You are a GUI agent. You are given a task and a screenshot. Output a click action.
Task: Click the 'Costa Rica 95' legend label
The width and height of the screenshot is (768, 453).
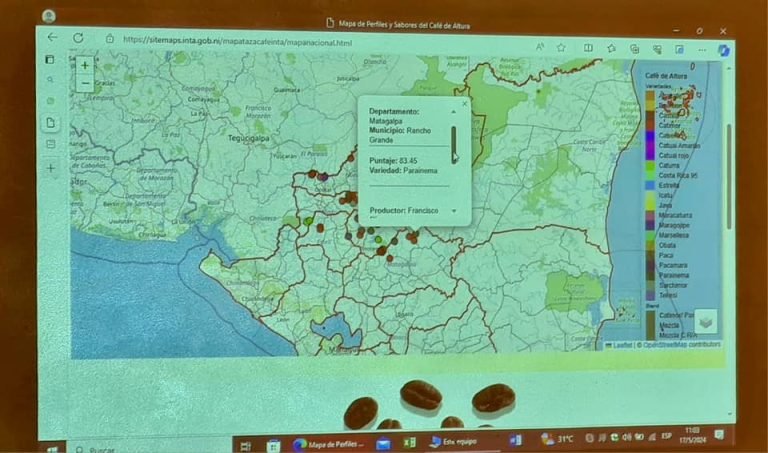678,175
